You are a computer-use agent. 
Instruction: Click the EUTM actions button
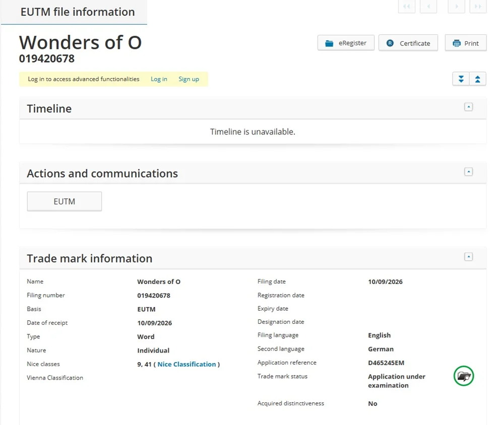(x=65, y=201)
